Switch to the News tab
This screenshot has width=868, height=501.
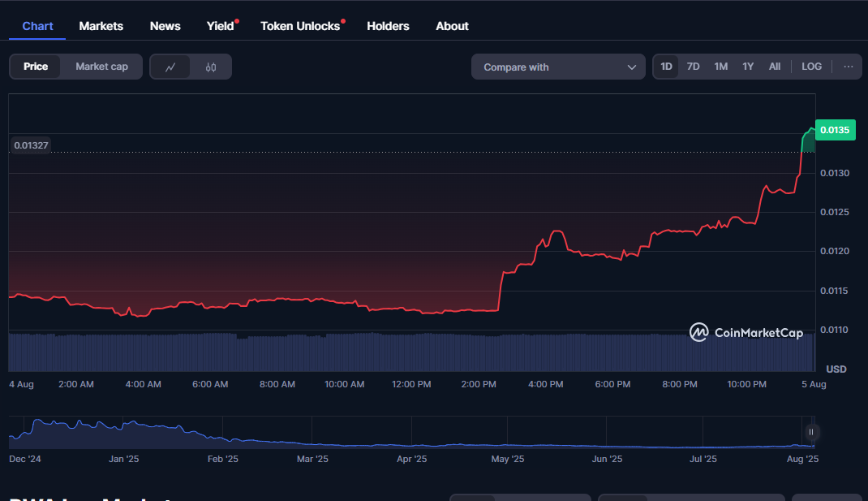pos(165,26)
